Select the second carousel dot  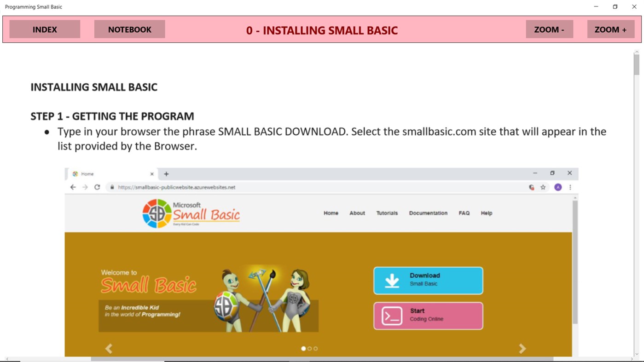click(309, 349)
